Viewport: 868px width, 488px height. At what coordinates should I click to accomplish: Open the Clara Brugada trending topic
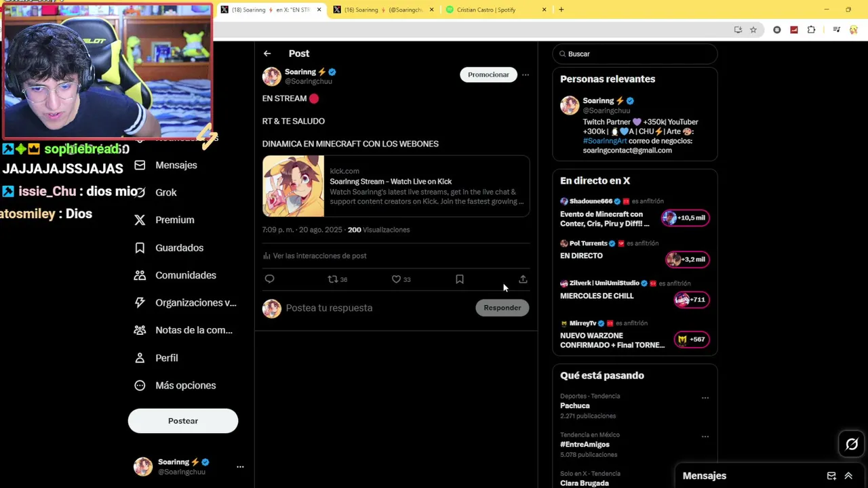585,483
